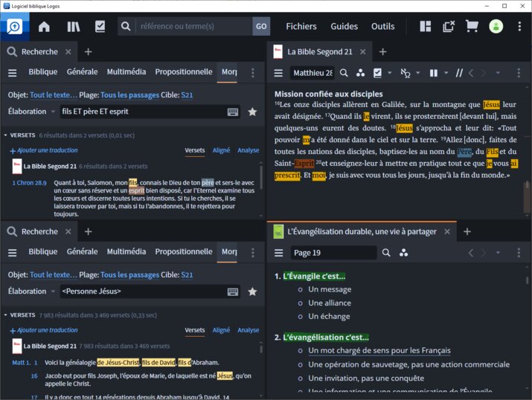The width and height of the screenshot is (532, 400).
Task: Open dropdown arrow beside columns icon
Action: point(446,73)
